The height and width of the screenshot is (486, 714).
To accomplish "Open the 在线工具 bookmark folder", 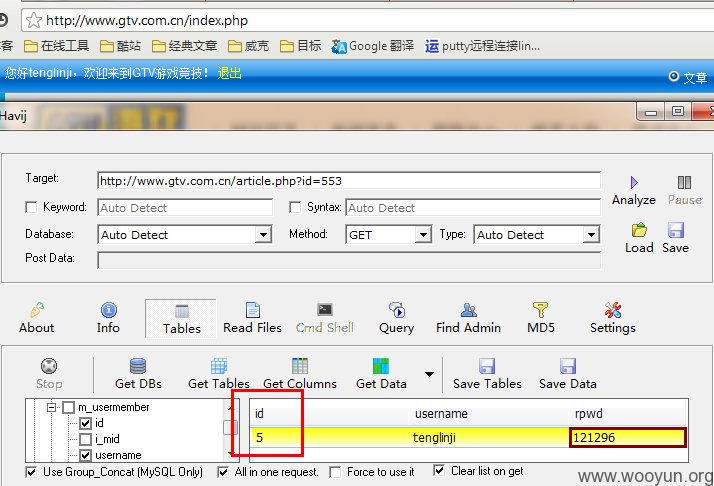I will click(56, 46).
